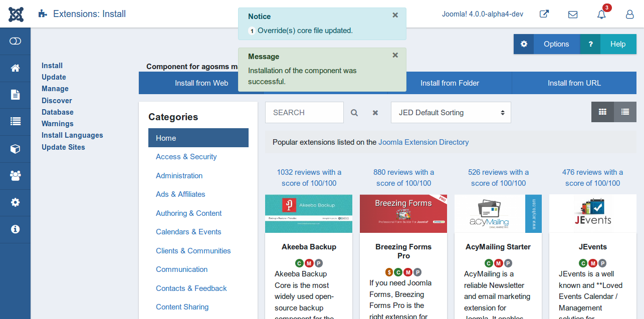Click the green C badge on Akeeba Backup

(x=299, y=263)
